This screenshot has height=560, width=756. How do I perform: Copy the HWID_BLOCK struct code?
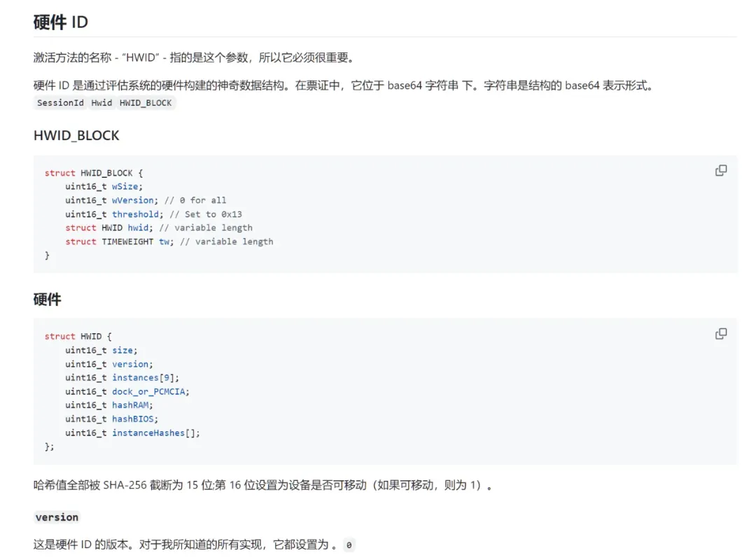pos(721,170)
